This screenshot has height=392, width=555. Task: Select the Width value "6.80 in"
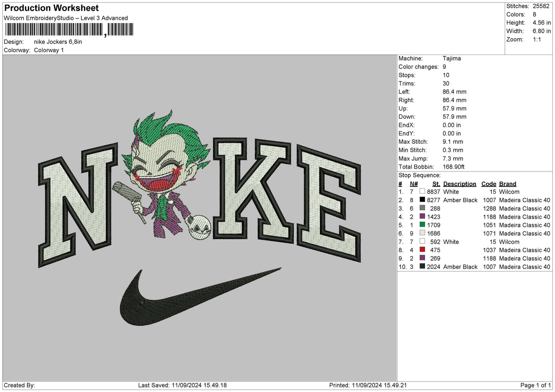pos(542,31)
